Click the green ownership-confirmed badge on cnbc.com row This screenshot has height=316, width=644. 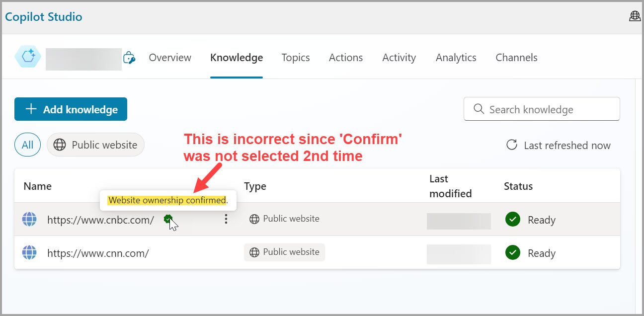coord(168,219)
